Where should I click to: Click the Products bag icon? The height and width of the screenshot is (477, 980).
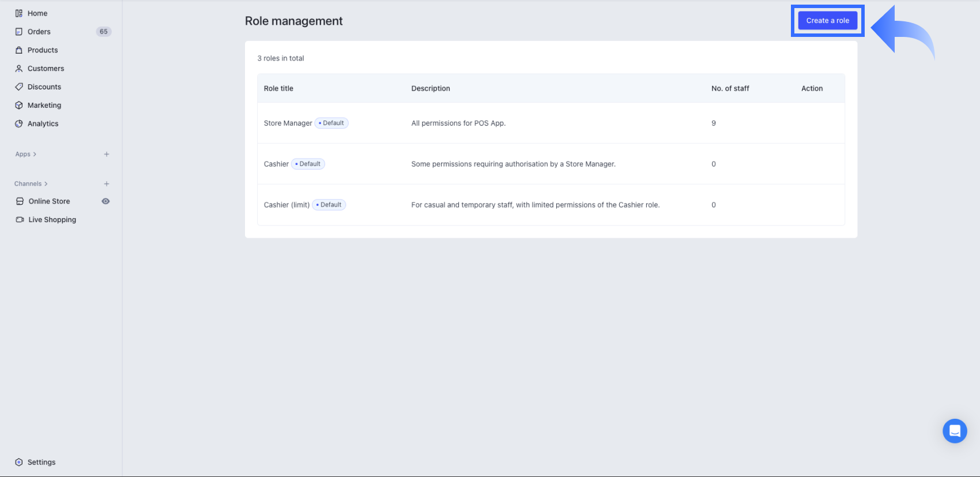(x=19, y=50)
